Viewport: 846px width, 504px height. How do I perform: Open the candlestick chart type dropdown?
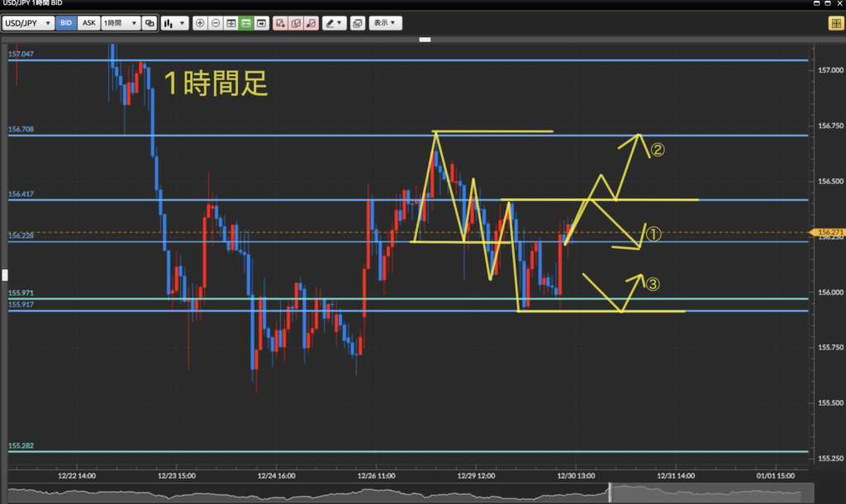[x=173, y=23]
